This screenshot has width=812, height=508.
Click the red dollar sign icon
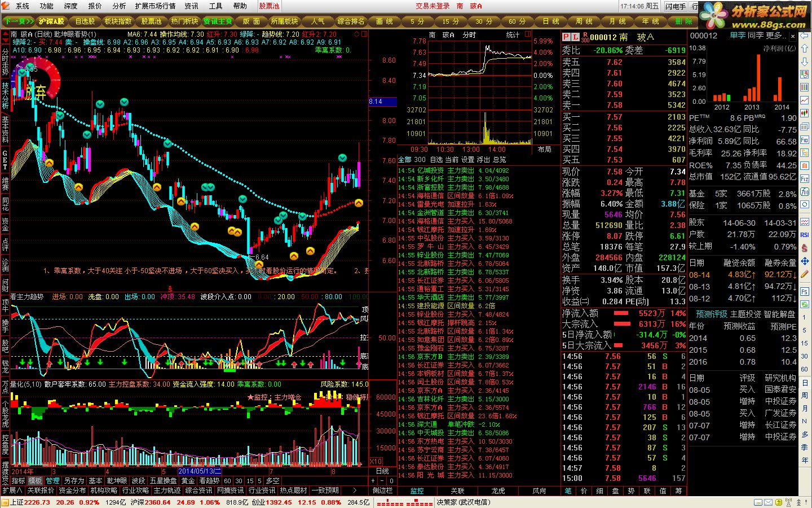(x=805, y=248)
